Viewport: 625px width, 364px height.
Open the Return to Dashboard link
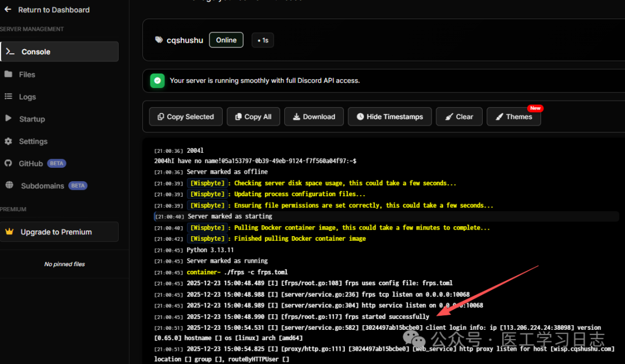[x=54, y=10]
